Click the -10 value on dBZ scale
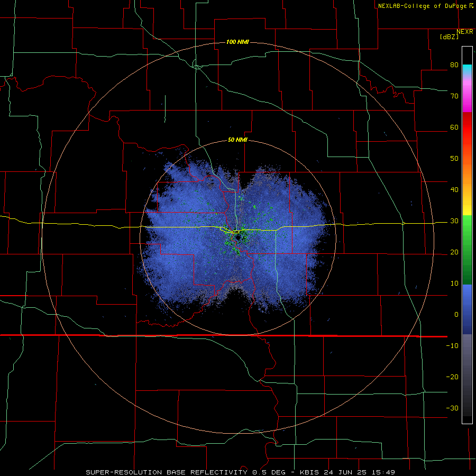 [x=452, y=346]
